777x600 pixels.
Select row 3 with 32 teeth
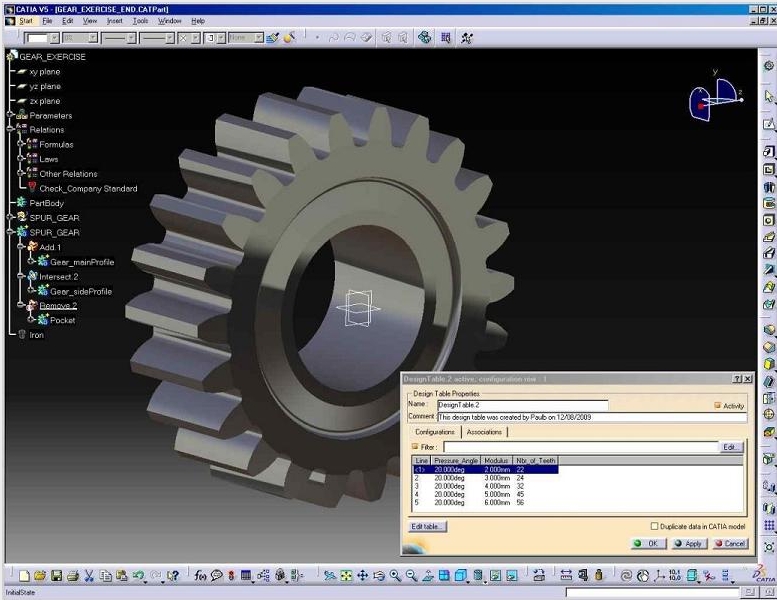click(x=480, y=485)
